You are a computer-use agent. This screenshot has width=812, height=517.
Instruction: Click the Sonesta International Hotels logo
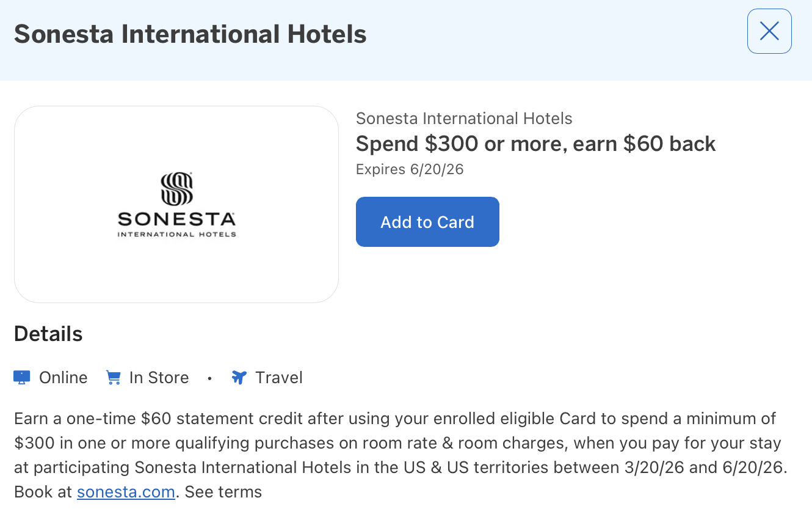tap(176, 204)
